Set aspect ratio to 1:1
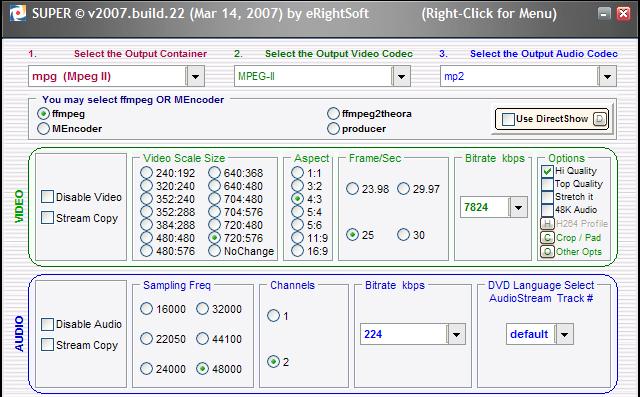Viewport: 640px width, 397px height. (298, 173)
